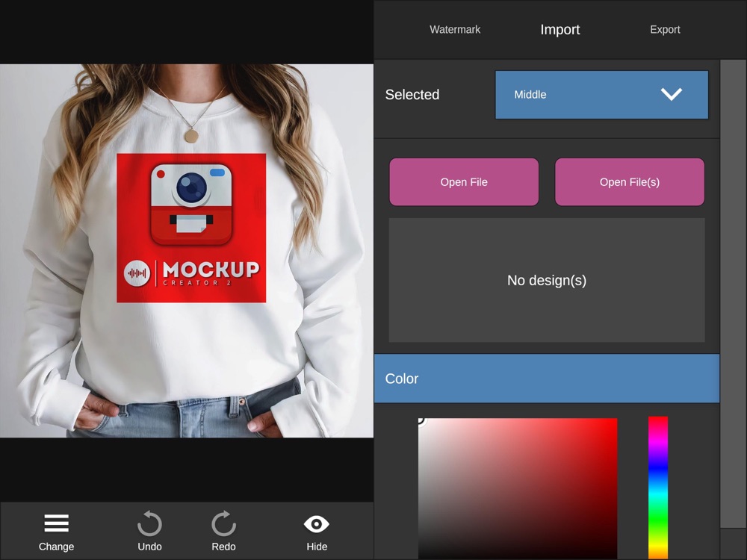
Task: Click the rainbow hue slider bar
Action: tap(658, 488)
